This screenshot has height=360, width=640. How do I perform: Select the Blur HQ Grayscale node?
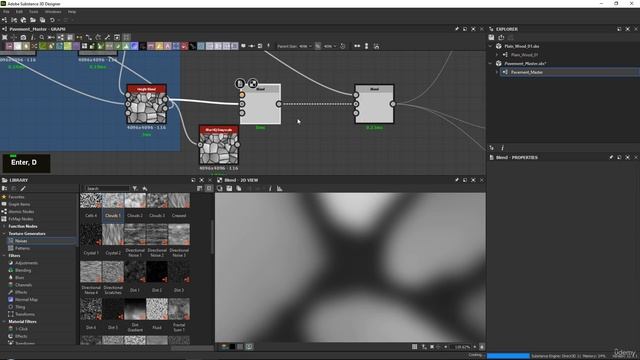(219, 145)
